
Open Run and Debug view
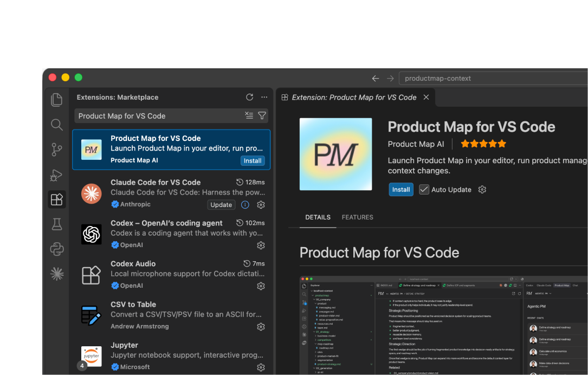(56, 174)
